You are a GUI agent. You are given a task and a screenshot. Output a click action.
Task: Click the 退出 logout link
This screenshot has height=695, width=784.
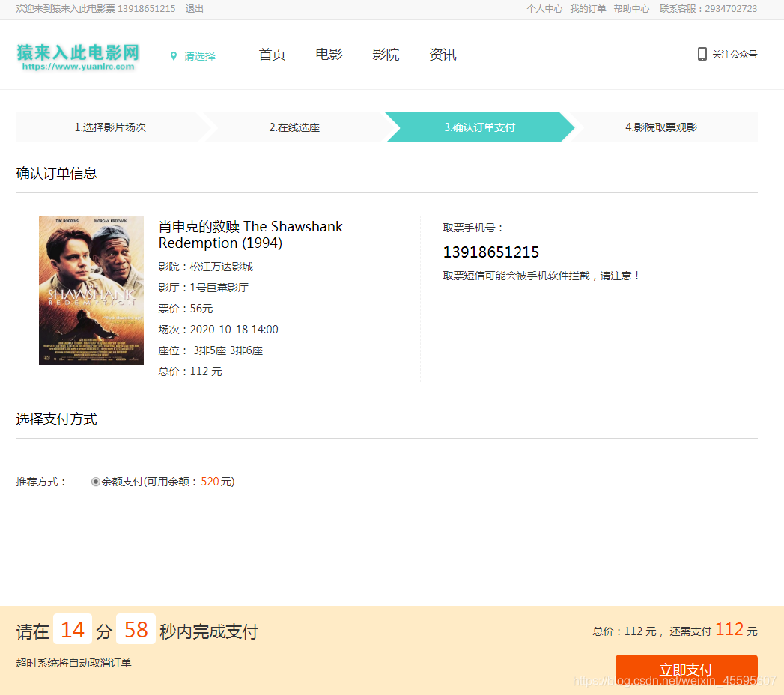(194, 9)
